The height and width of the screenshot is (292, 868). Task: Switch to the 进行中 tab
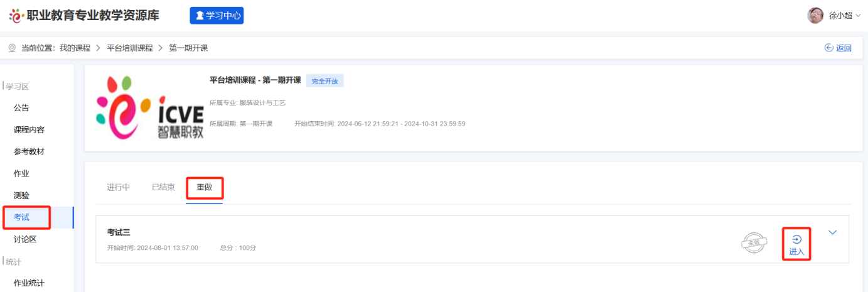(118, 187)
